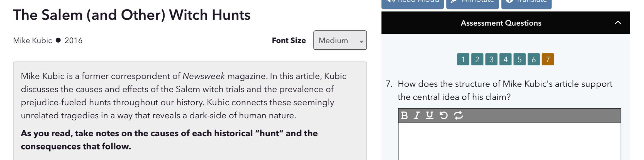Go to assessment question 5
This screenshot has height=160, width=644.
pos(519,59)
